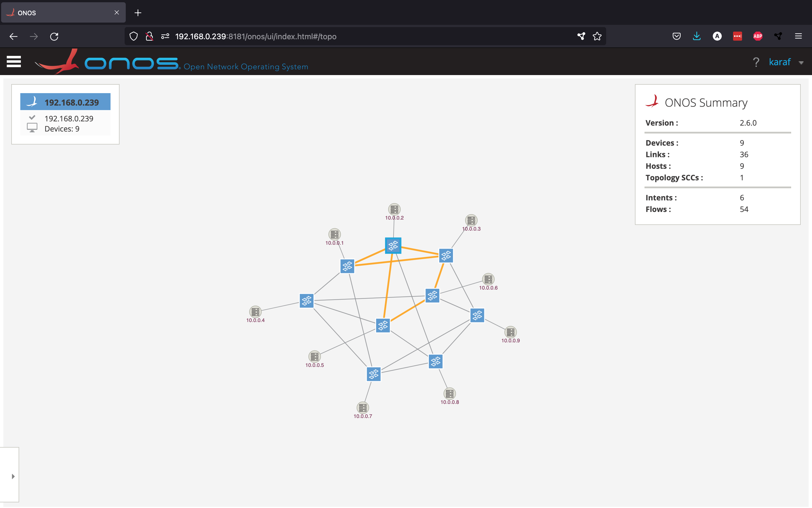Select host 10.0.0.6 icon
This screenshot has width=812, height=508.
[488, 279]
